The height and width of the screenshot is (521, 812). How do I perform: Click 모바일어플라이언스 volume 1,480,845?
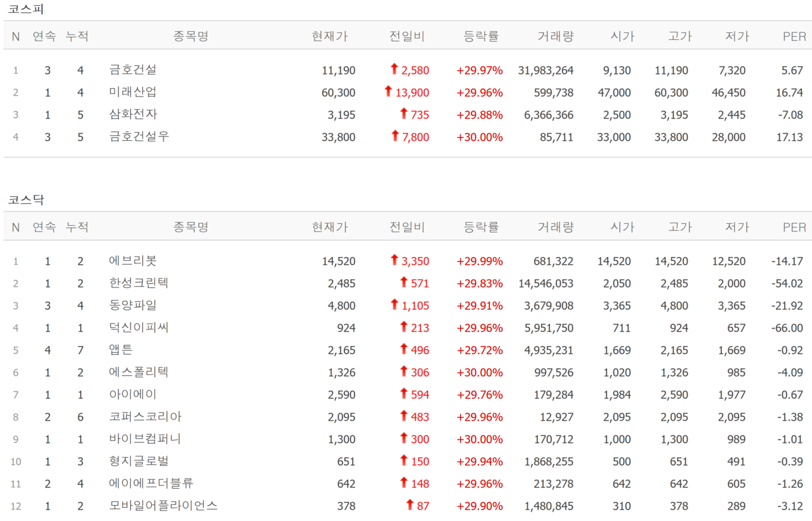[x=549, y=506]
